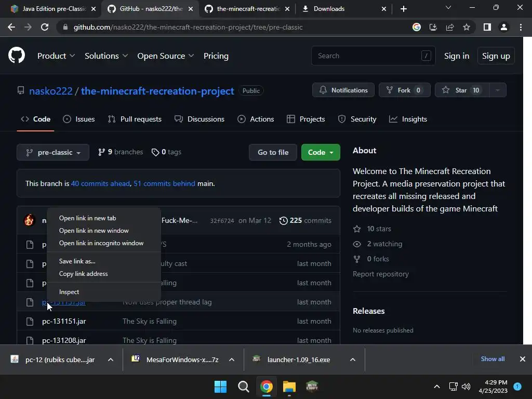Click the Sign in link

pyautogui.click(x=457, y=56)
